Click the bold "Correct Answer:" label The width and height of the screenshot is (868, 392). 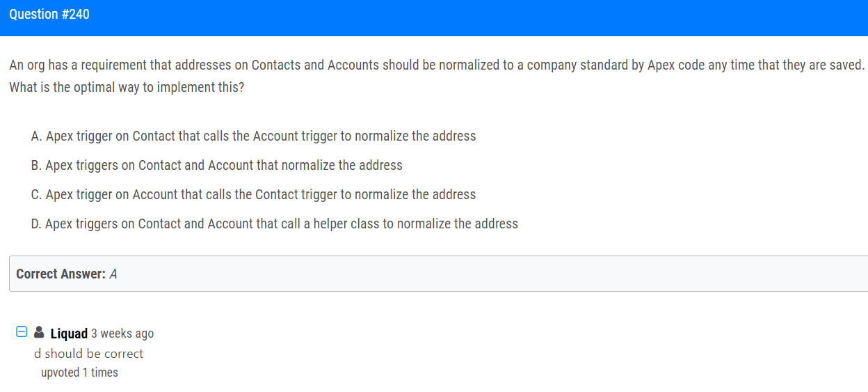point(61,274)
